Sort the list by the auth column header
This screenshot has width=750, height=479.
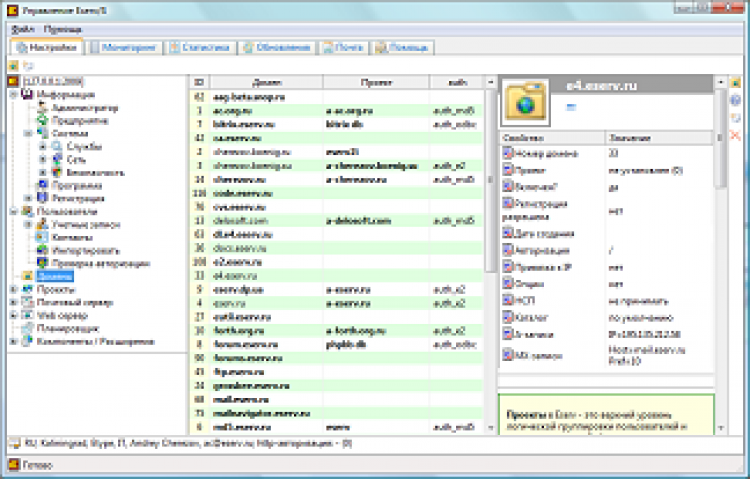coord(457,82)
